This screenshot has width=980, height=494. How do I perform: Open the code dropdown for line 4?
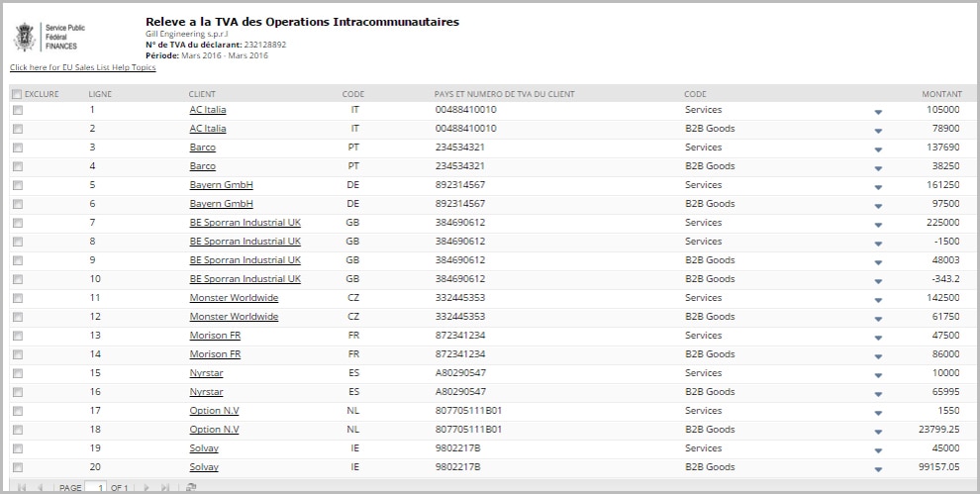pos(878,168)
